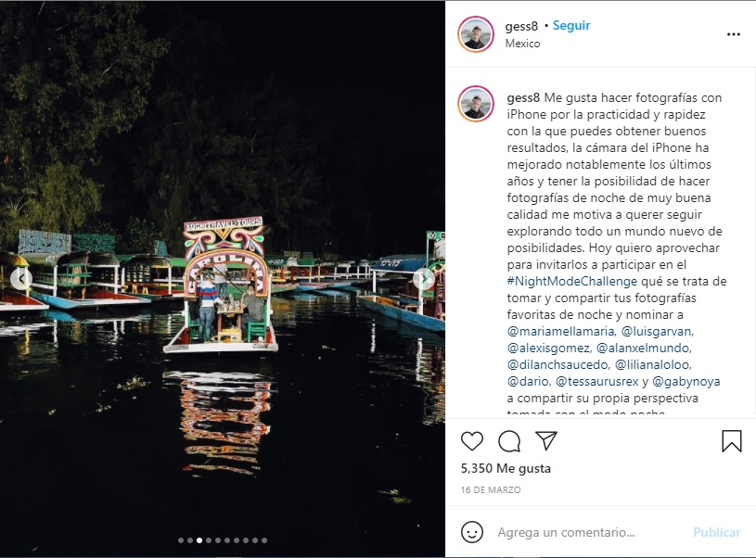Image resolution: width=756 pixels, height=558 pixels.
Task: Focus the Agrega un comentario field
Action: click(589, 532)
